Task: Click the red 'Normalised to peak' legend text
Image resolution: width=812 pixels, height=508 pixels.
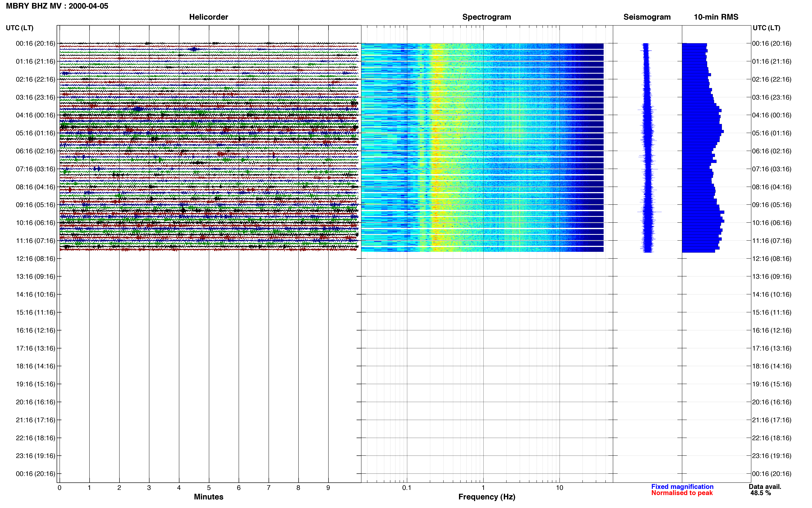Action: [x=682, y=493]
